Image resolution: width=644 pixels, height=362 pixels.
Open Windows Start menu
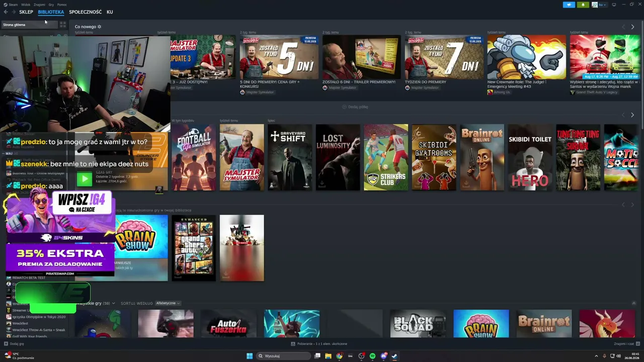pos(250,356)
